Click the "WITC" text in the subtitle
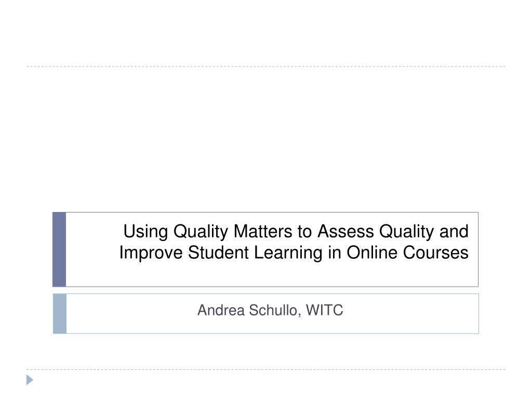The width and height of the screenshot is (532, 399). [324, 310]
